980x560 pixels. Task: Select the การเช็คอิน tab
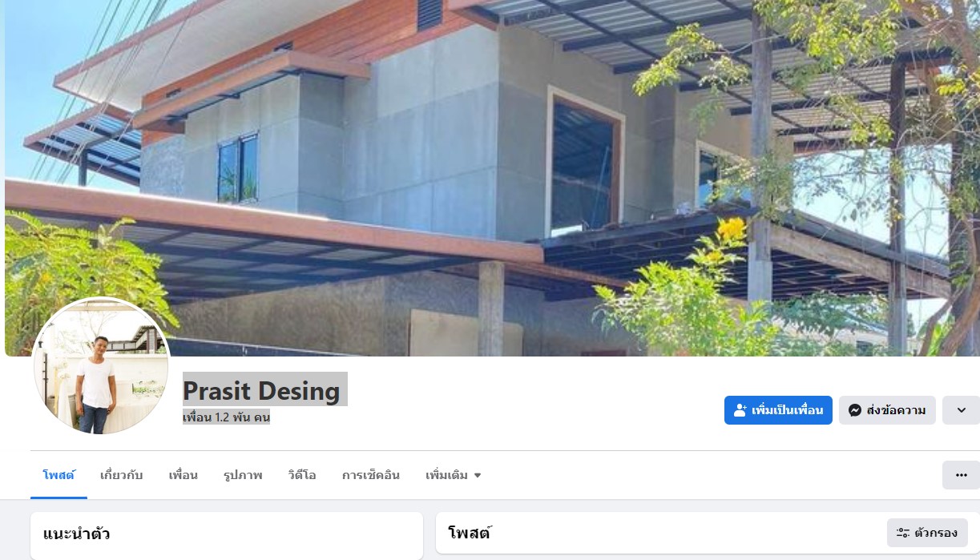371,475
